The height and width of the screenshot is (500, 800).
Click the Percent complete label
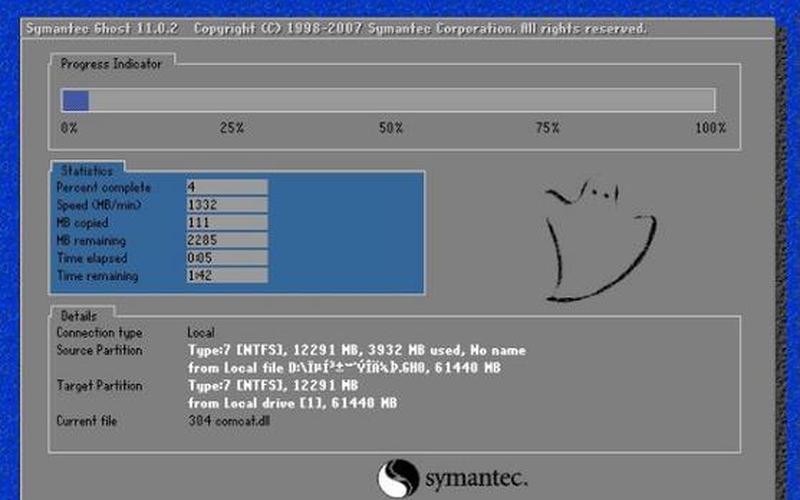104,187
